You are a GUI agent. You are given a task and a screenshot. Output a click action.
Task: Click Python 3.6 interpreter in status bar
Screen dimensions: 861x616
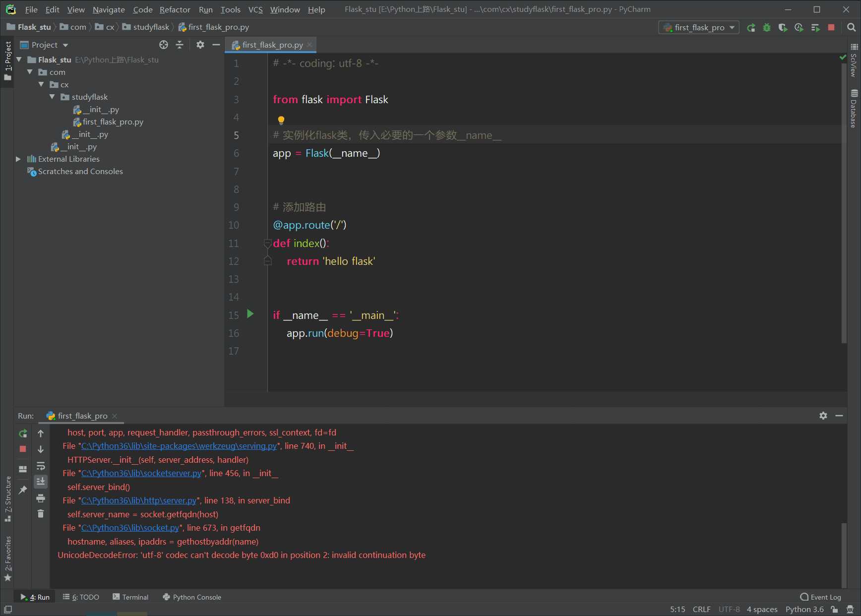tap(804, 610)
